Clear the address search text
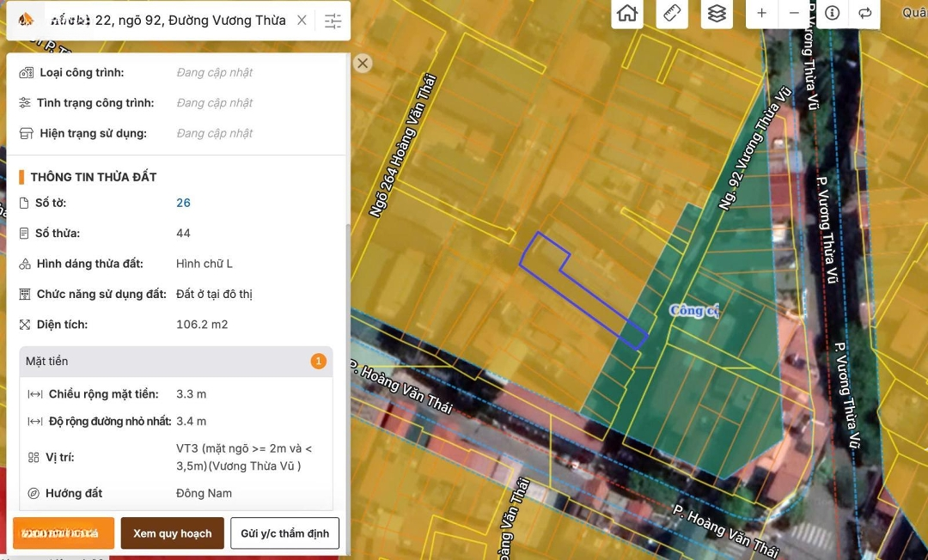Image resolution: width=928 pixels, height=560 pixels. coord(302,21)
